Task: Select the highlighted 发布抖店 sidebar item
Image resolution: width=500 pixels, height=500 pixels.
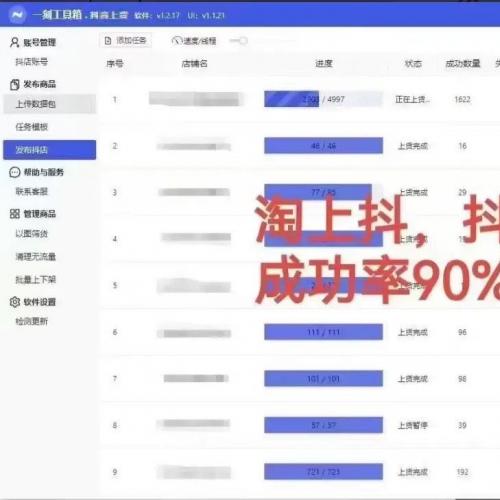Action: click(x=49, y=150)
